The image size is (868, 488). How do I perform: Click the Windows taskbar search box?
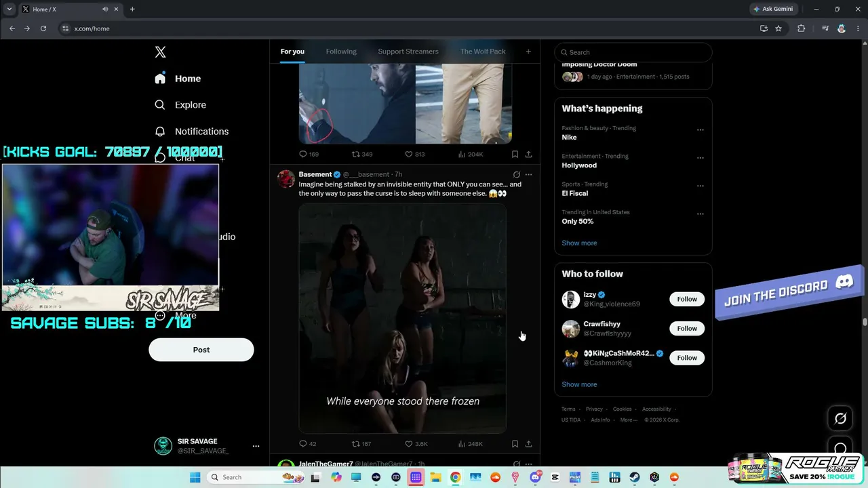[x=256, y=477]
